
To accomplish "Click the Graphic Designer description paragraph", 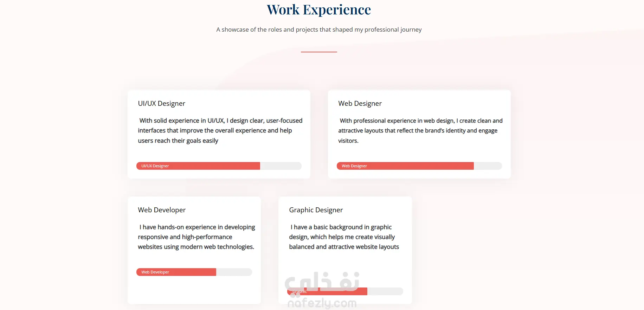I will pos(344,237).
